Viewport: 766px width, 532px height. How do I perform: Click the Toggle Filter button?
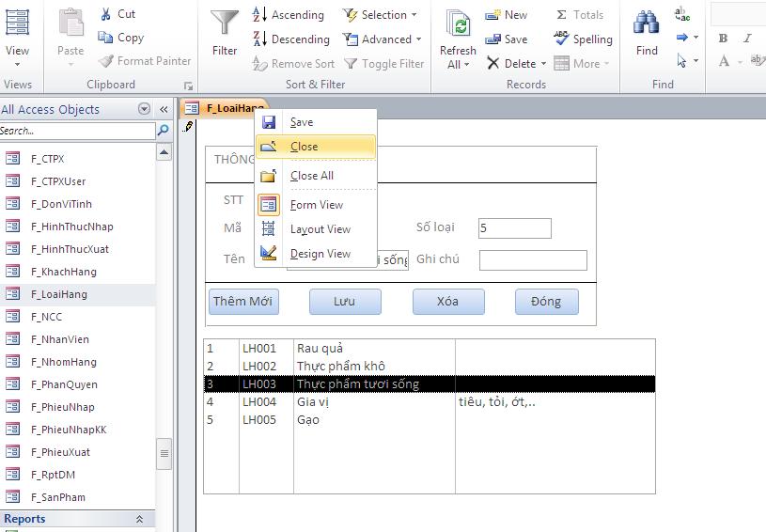pos(383,64)
